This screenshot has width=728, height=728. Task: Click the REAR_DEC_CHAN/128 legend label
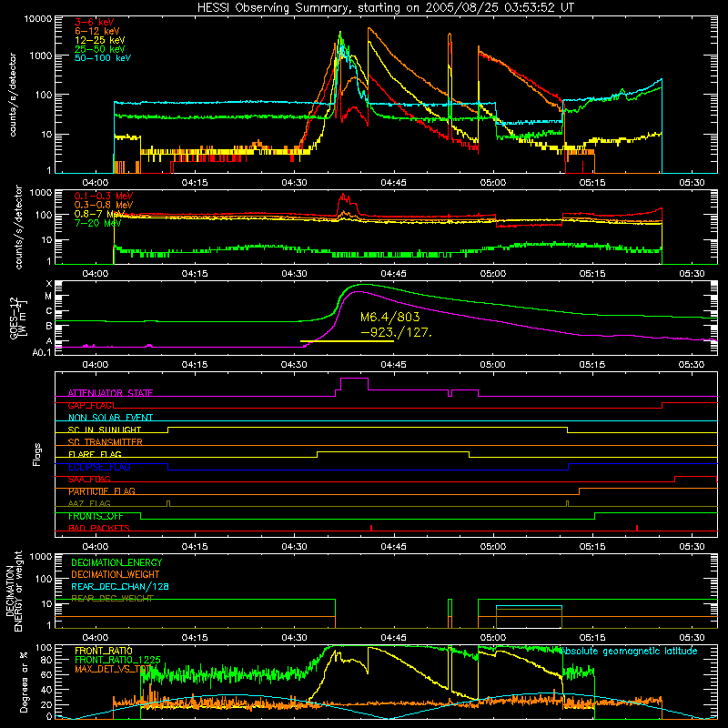[x=120, y=587]
